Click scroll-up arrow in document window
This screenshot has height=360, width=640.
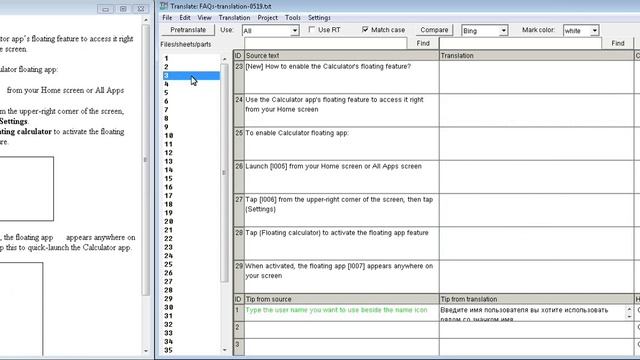click(x=146, y=20)
